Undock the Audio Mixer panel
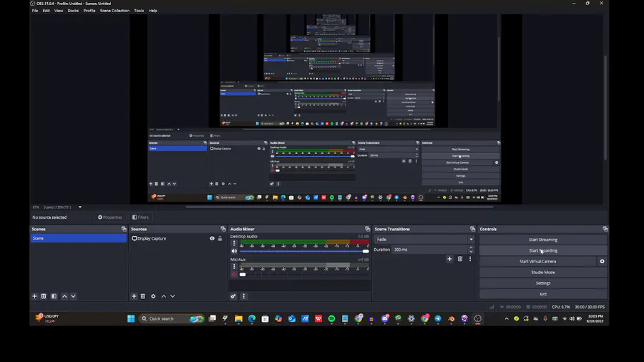 pos(367,229)
